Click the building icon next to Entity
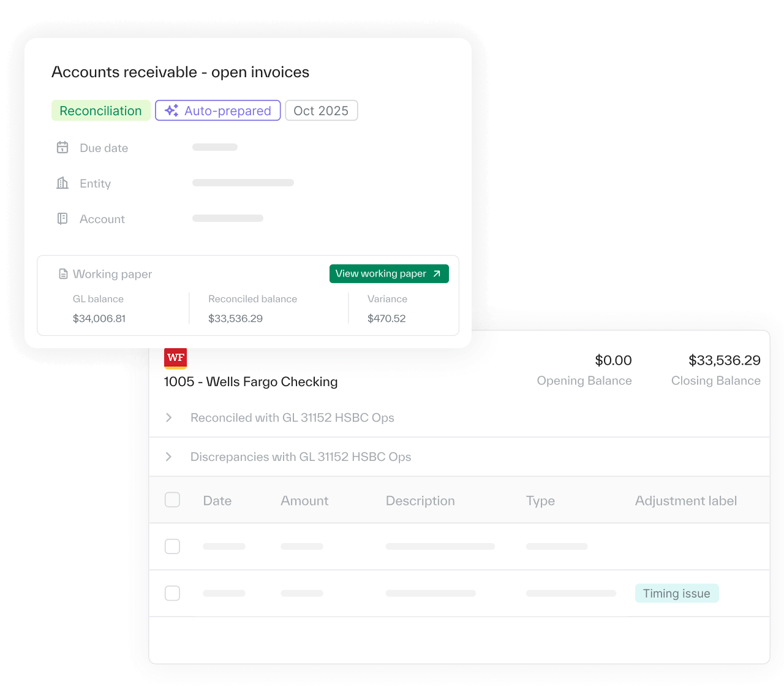 [x=62, y=183]
